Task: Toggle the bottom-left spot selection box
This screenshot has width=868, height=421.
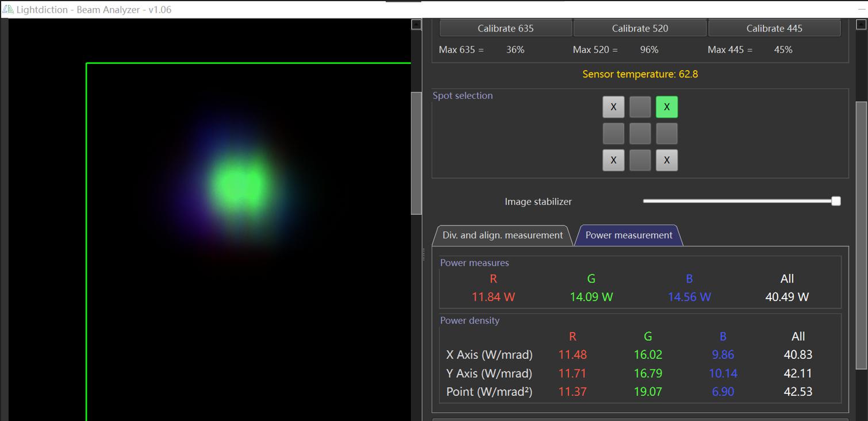Action: pyautogui.click(x=613, y=160)
